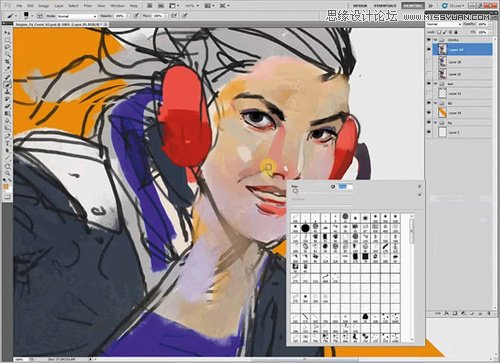Open the layer blend mode dropdown
The width and height of the screenshot is (500, 363).
(443, 24)
